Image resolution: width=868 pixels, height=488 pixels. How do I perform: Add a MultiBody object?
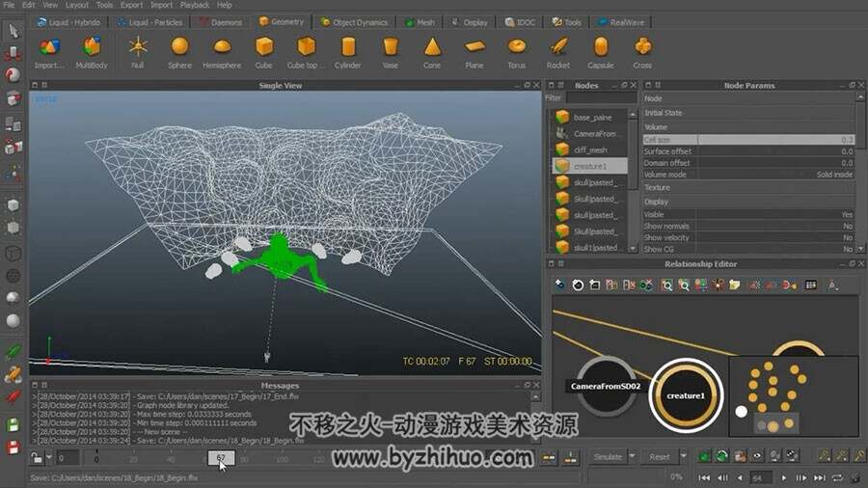(x=92, y=47)
